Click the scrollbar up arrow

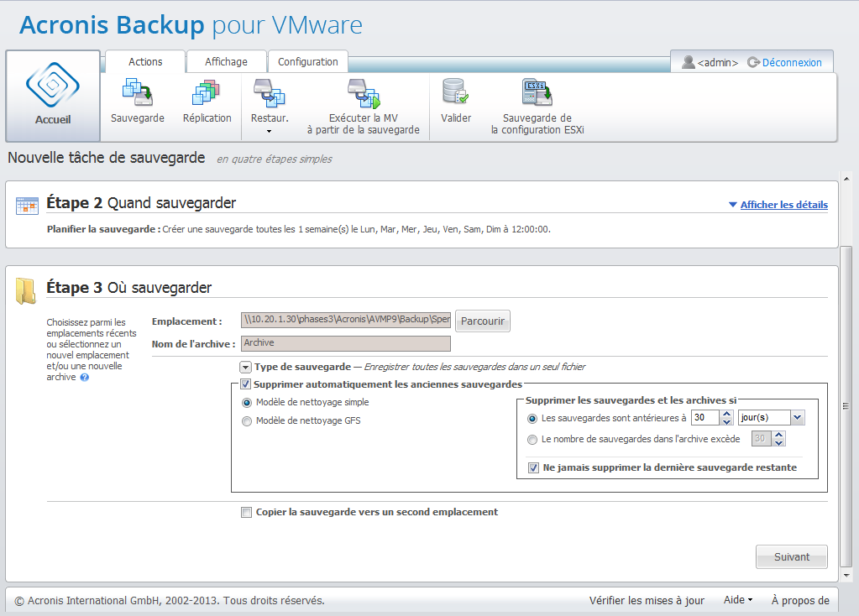click(846, 179)
